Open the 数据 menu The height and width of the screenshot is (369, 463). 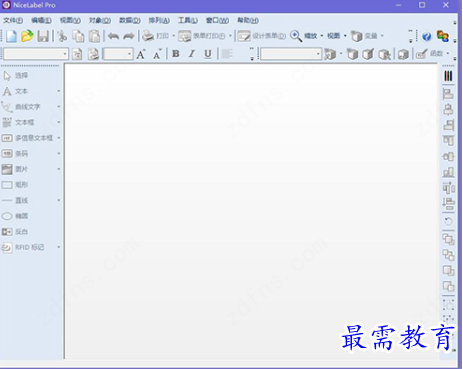130,20
